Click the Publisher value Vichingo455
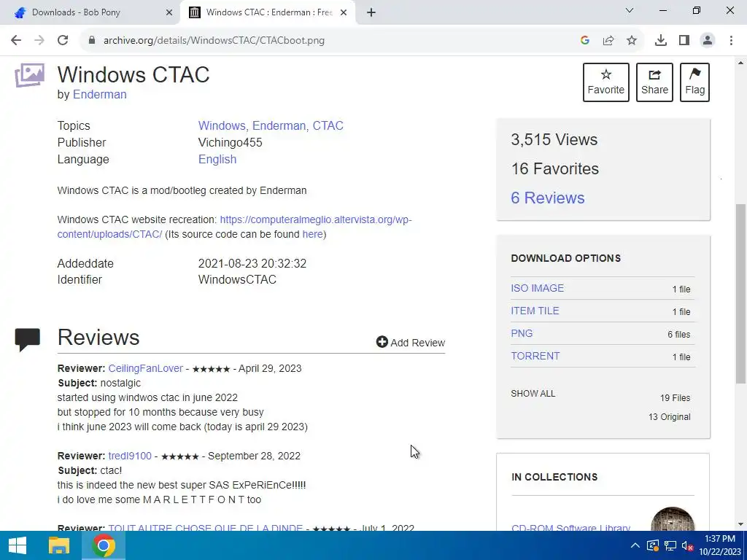 pyautogui.click(x=230, y=142)
